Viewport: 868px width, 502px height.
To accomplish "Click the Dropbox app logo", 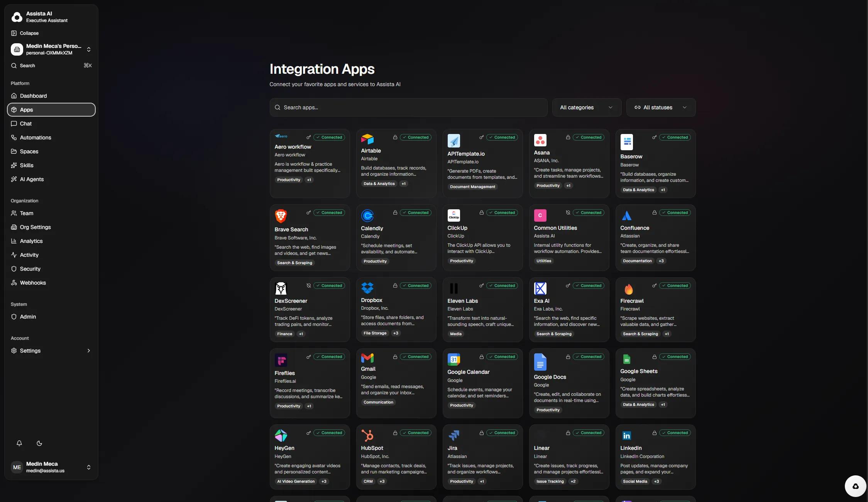I will click(x=367, y=288).
